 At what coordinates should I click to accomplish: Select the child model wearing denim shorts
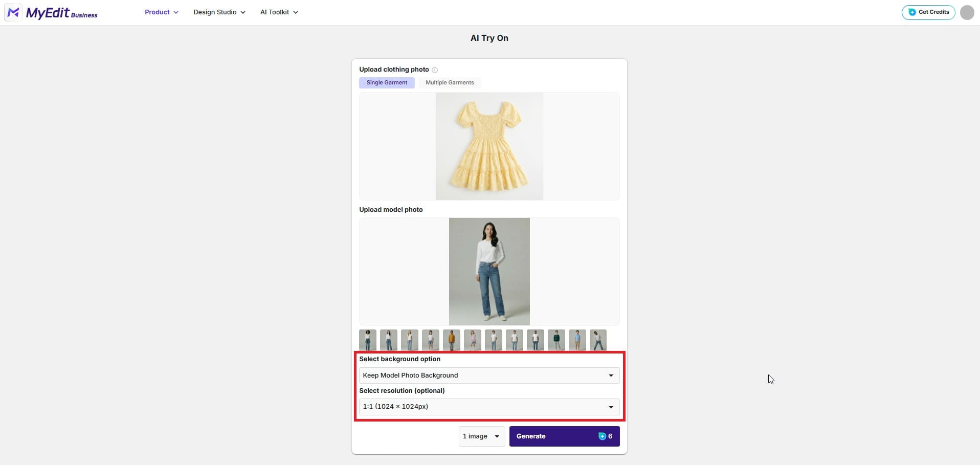point(430,339)
